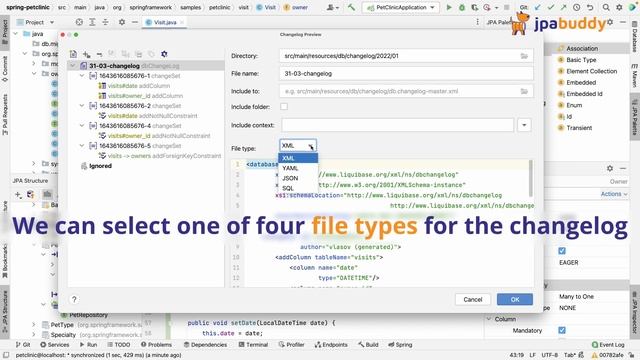This screenshot has width=640, height=360.
Task: Open inspector gear icon above Owner
Action: pyautogui.click(x=610, y=168)
